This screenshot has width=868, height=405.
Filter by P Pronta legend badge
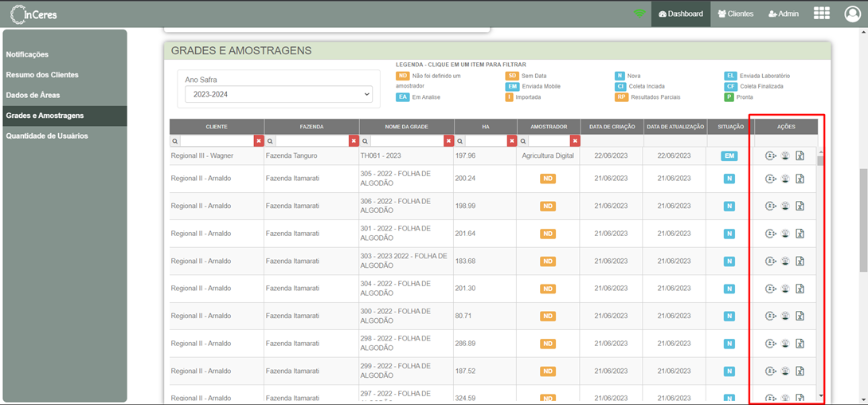click(x=729, y=97)
